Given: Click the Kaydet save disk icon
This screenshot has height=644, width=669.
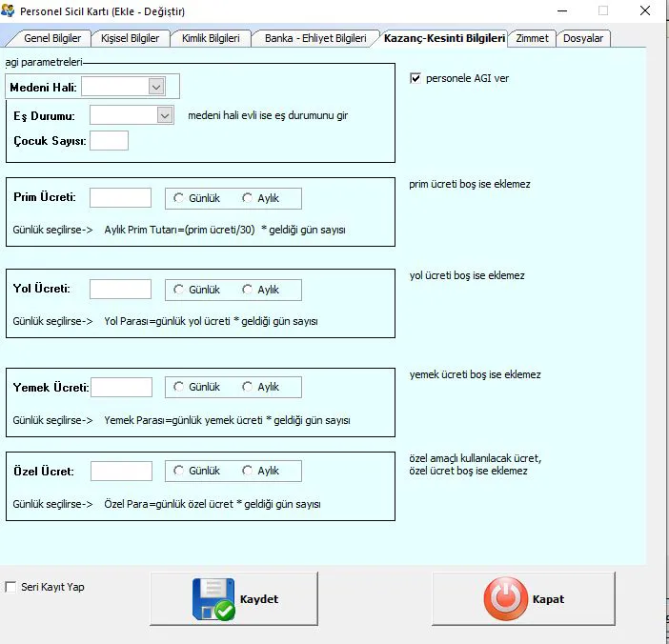Looking at the screenshot, I should (x=213, y=599).
